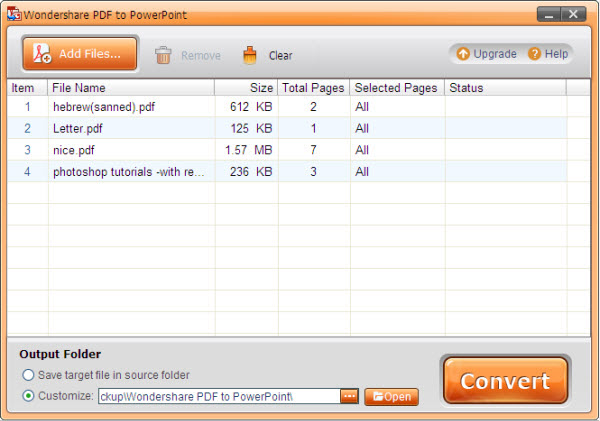Sort by Size column header
Image resolution: width=600 pixels, height=421 pixels.
click(x=246, y=88)
